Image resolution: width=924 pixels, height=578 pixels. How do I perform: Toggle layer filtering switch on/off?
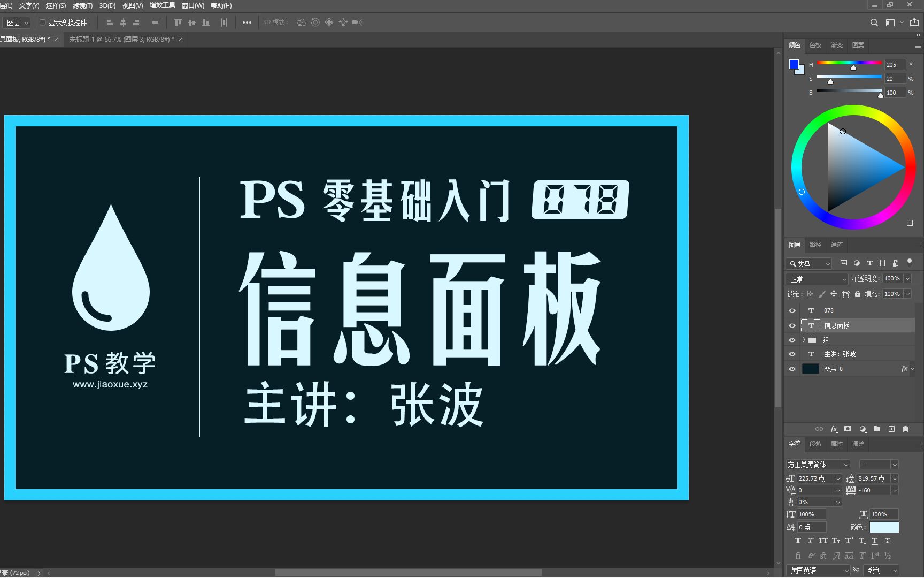tap(910, 263)
